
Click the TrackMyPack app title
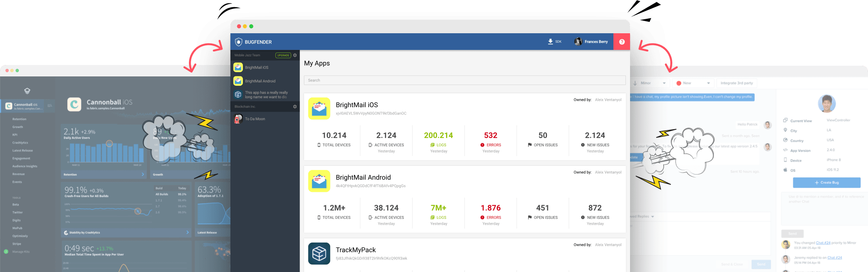[355, 250]
